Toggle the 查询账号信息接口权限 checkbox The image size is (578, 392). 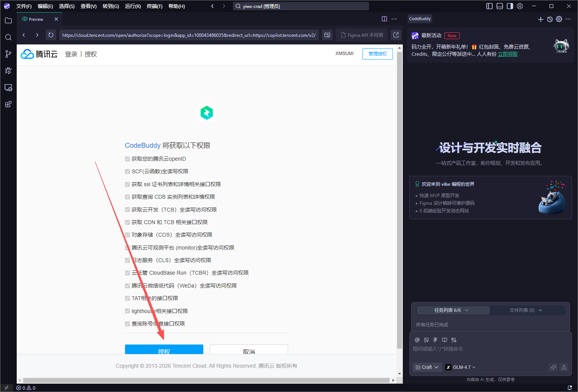tap(128, 324)
